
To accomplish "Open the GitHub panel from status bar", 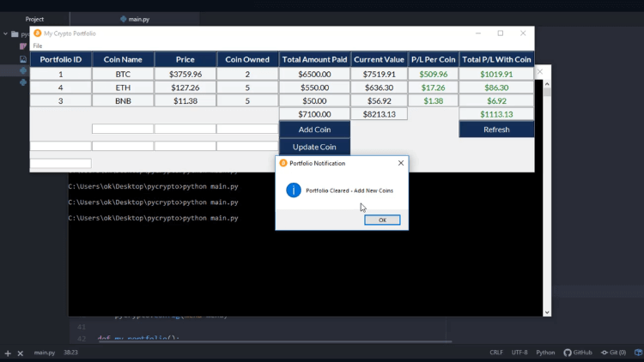I will point(578,353).
